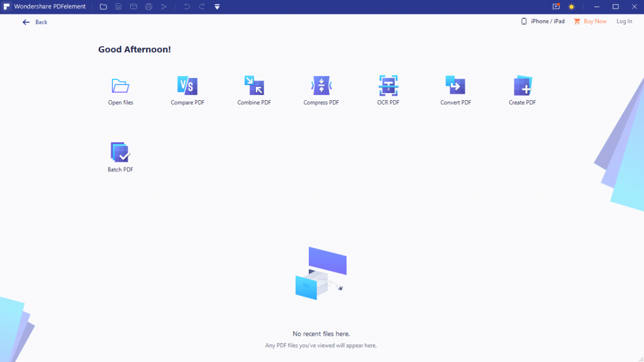Image resolution: width=644 pixels, height=362 pixels.
Task: Click the 'No recent files here.' text
Action: pos(321,334)
